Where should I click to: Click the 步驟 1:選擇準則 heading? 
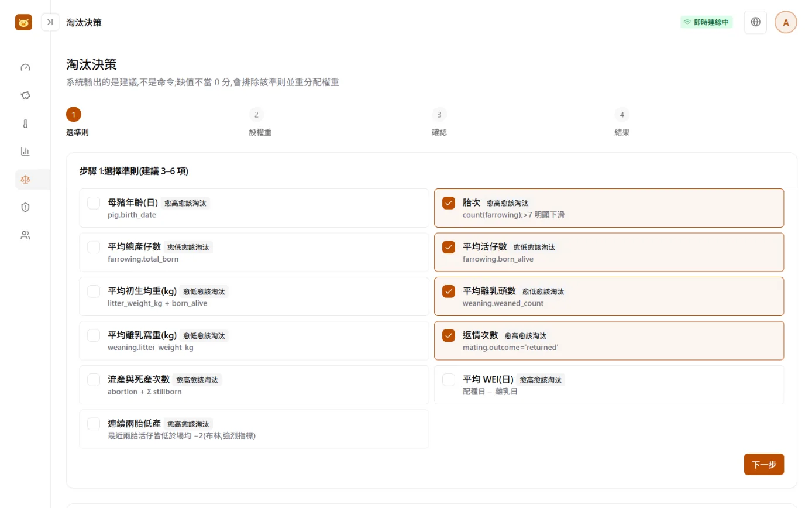134,171
